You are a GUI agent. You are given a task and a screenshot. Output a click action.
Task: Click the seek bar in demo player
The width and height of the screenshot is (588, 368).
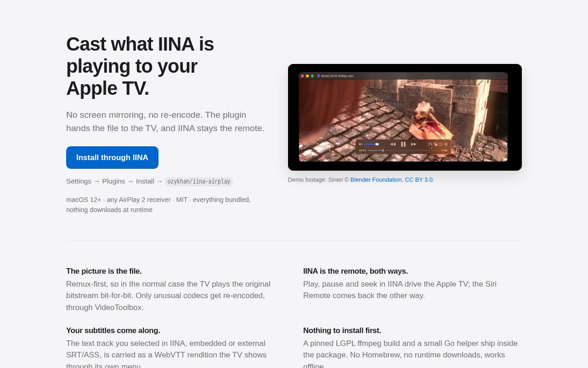point(403,150)
